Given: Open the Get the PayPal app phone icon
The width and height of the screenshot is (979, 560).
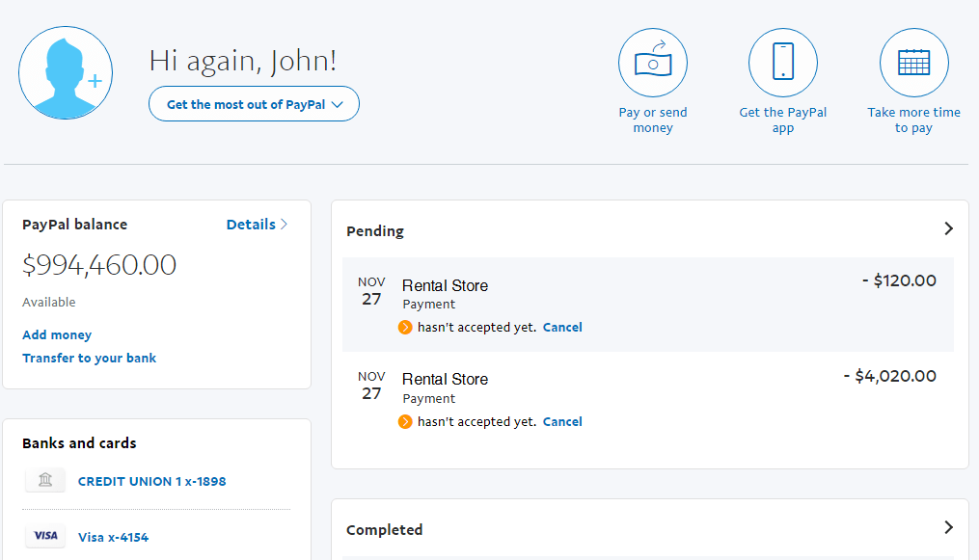Looking at the screenshot, I should click(783, 64).
